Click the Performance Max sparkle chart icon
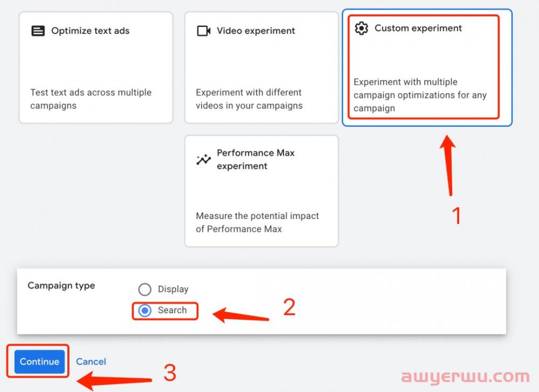The image size is (539, 392). 204,160
